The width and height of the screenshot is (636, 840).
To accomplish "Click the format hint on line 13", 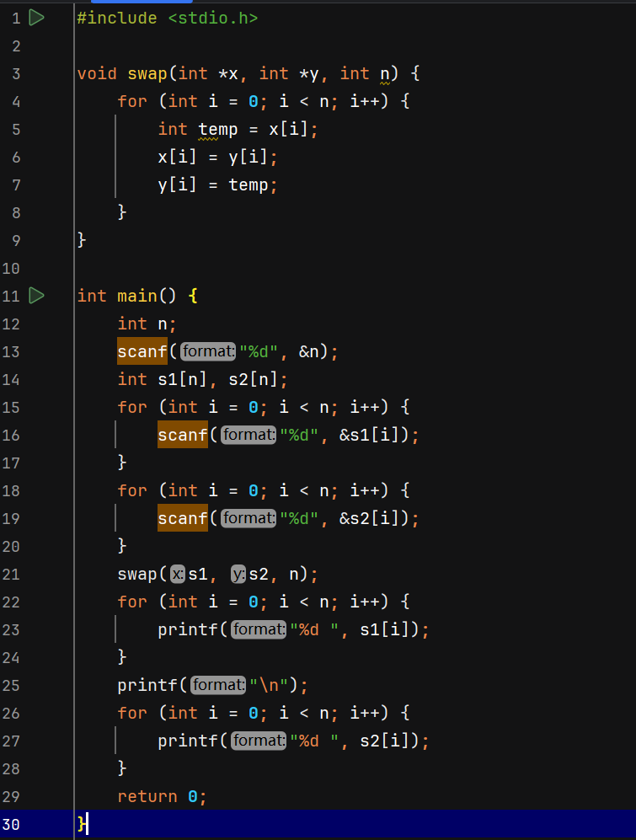I will [x=209, y=351].
